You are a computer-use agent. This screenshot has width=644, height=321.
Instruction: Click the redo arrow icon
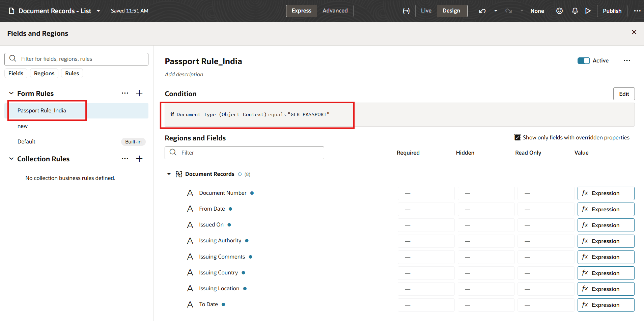point(508,11)
